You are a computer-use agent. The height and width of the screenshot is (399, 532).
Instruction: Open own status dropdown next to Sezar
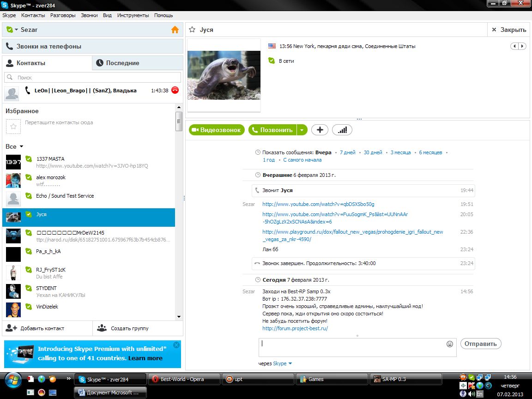(x=16, y=30)
